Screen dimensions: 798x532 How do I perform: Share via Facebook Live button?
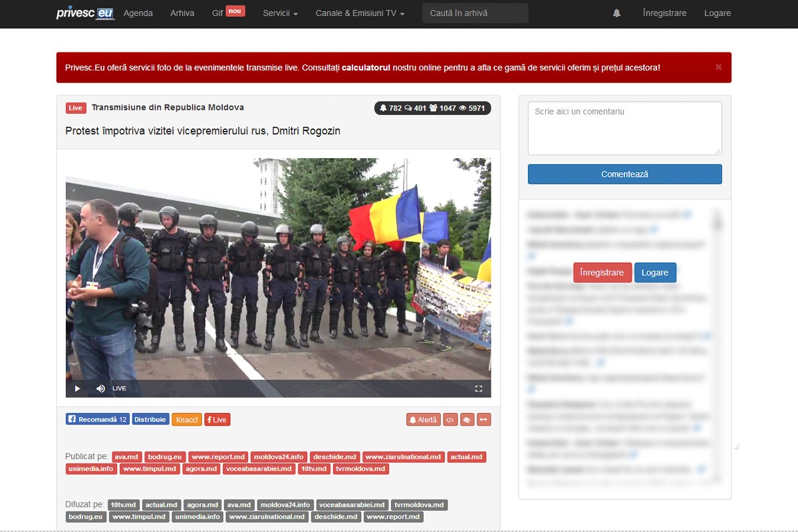tap(217, 420)
